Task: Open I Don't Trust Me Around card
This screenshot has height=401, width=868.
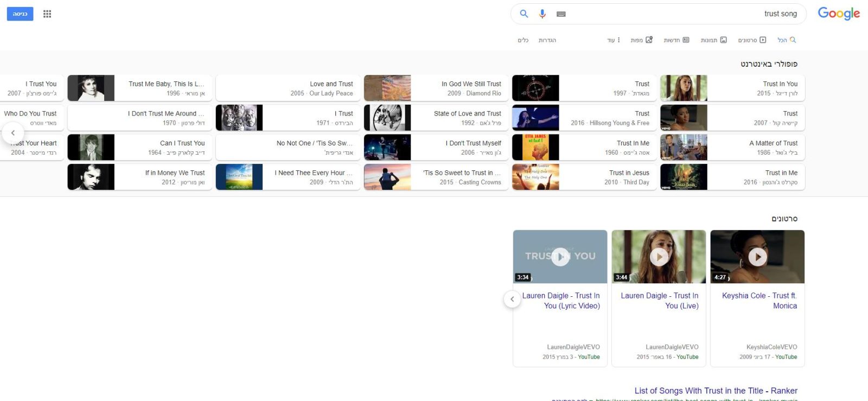Action: tap(140, 118)
